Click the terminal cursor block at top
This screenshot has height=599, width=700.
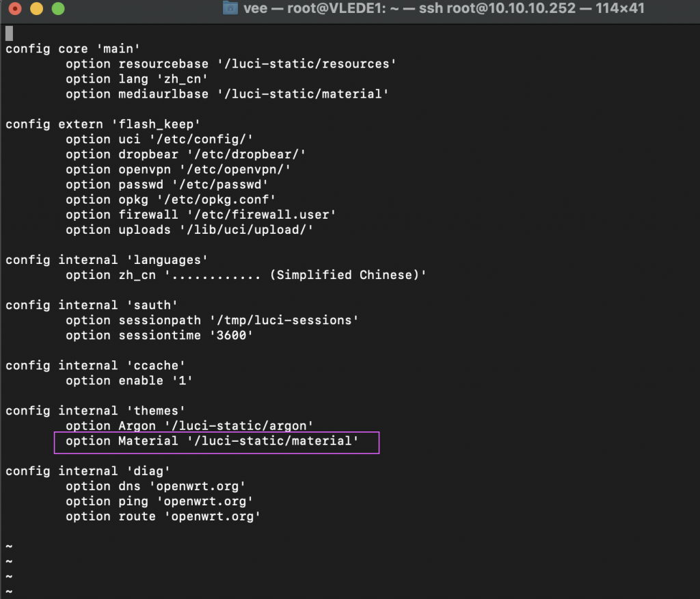point(9,33)
